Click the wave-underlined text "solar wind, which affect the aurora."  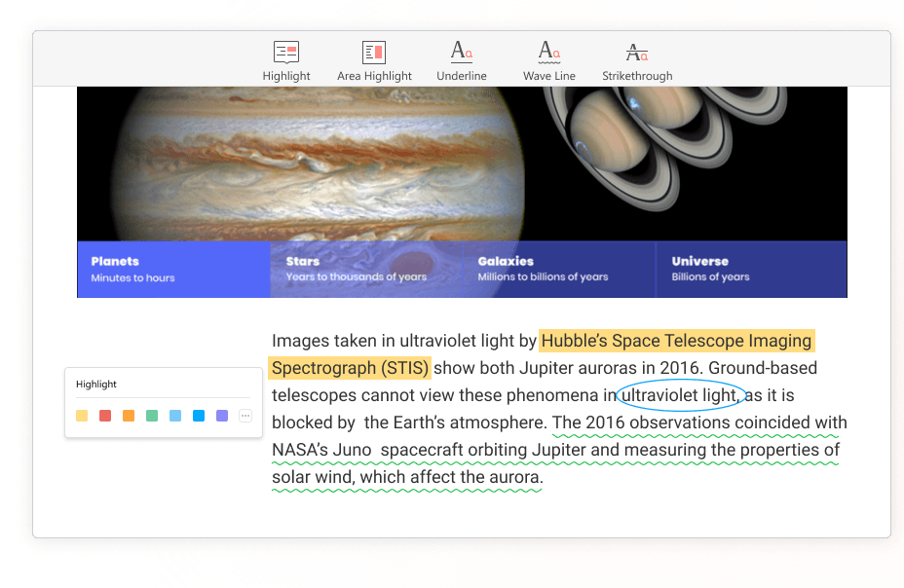(x=407, y=477)
